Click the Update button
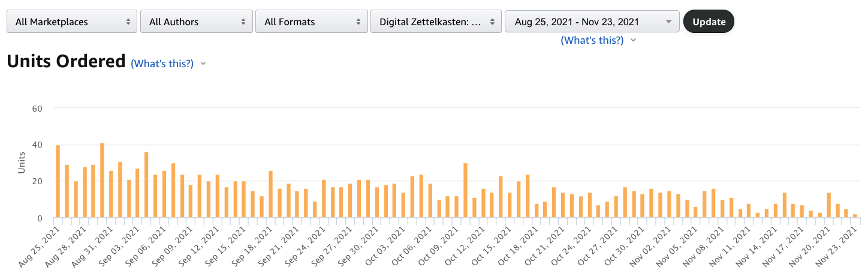 (709, 22)
